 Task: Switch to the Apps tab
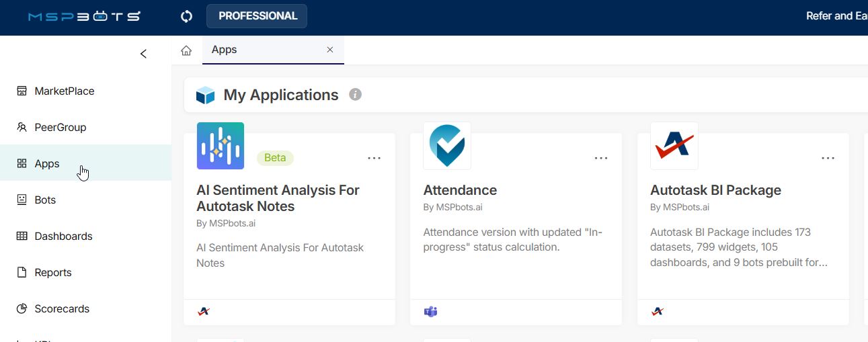pos(225,50)
